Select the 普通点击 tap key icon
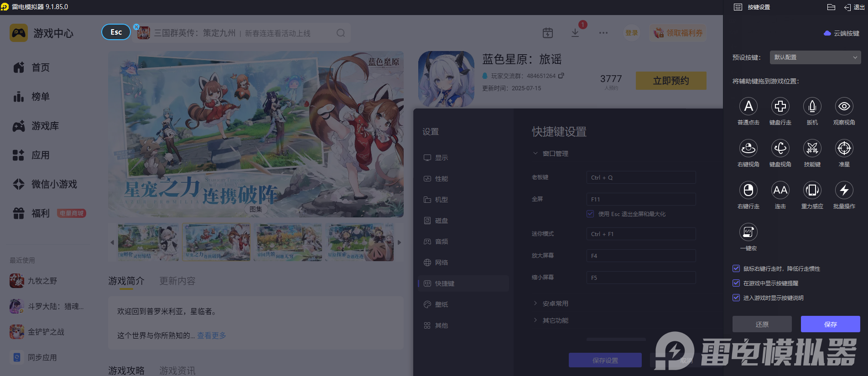Viewport: 868px width, 376px height. point(748,106)
